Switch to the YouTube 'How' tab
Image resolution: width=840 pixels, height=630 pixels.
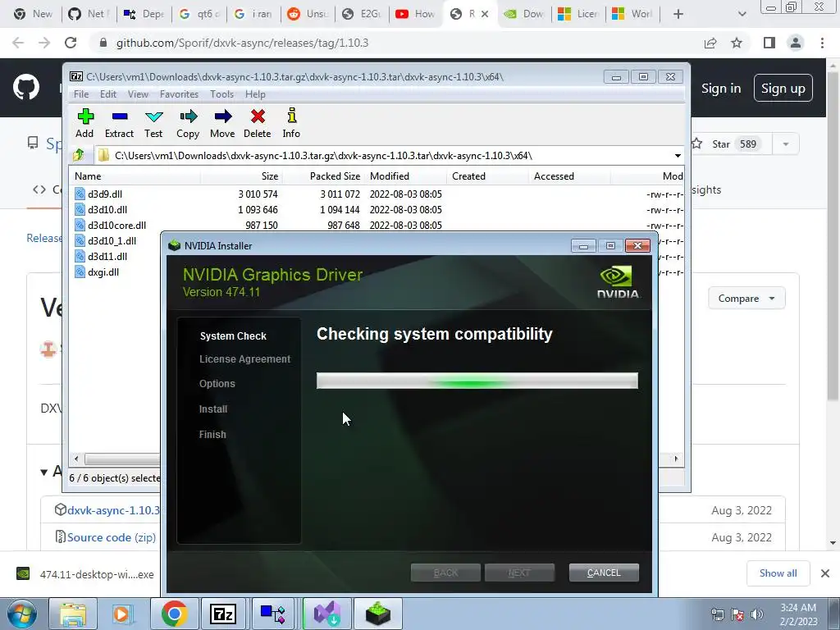click(x=416, y=14)
